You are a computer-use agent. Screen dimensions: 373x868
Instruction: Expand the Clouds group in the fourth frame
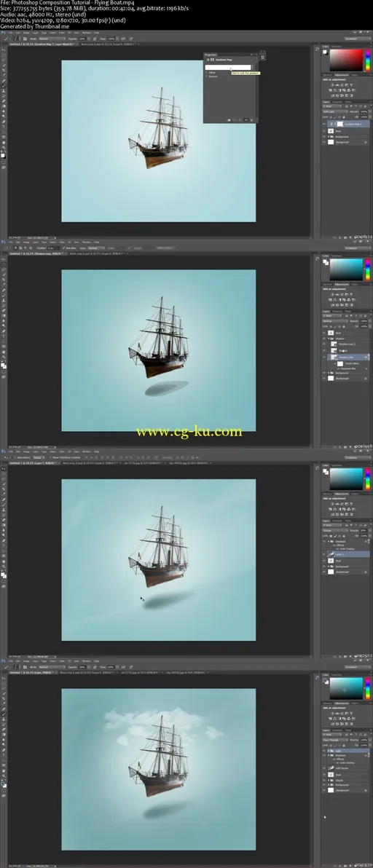[x=329, y=781]
